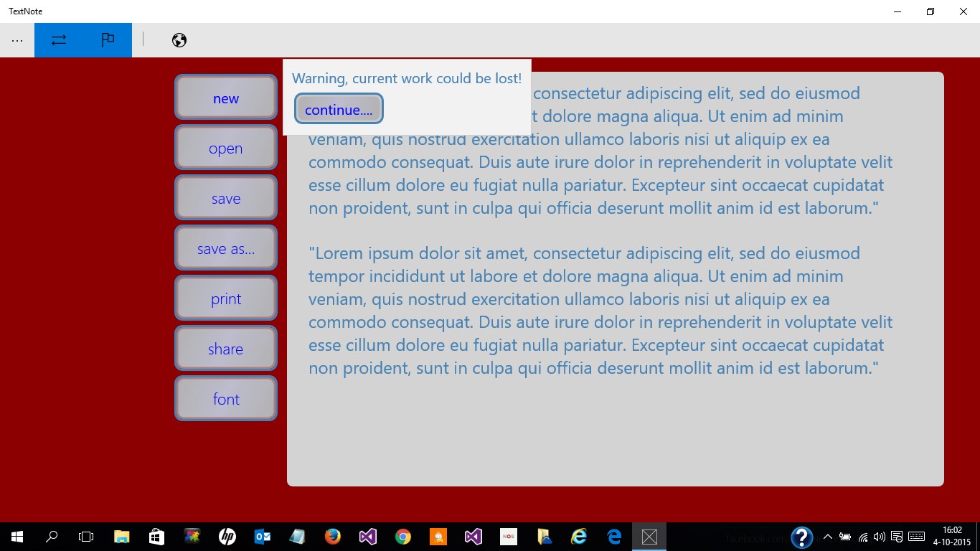The height and width of the screenshot is (551, 980).
Task: Click the flag icon on the app bar
Action: 108,39
